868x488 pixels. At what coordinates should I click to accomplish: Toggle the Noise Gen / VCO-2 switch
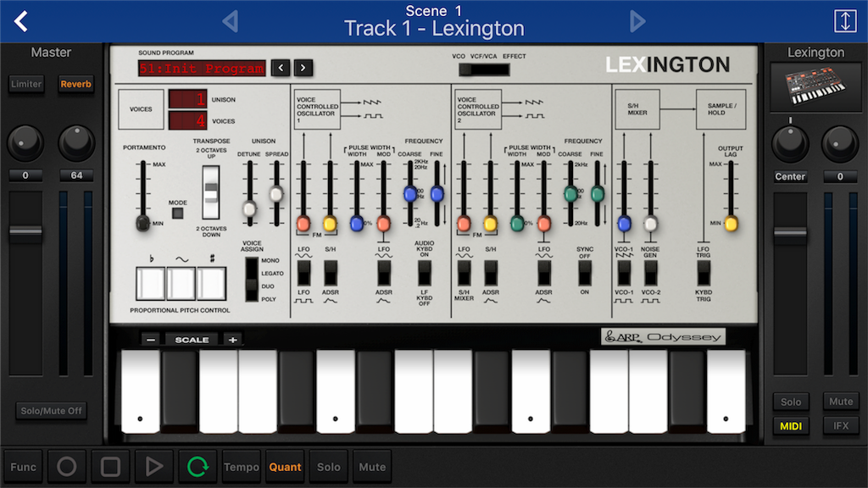click(x=650, y=273)
